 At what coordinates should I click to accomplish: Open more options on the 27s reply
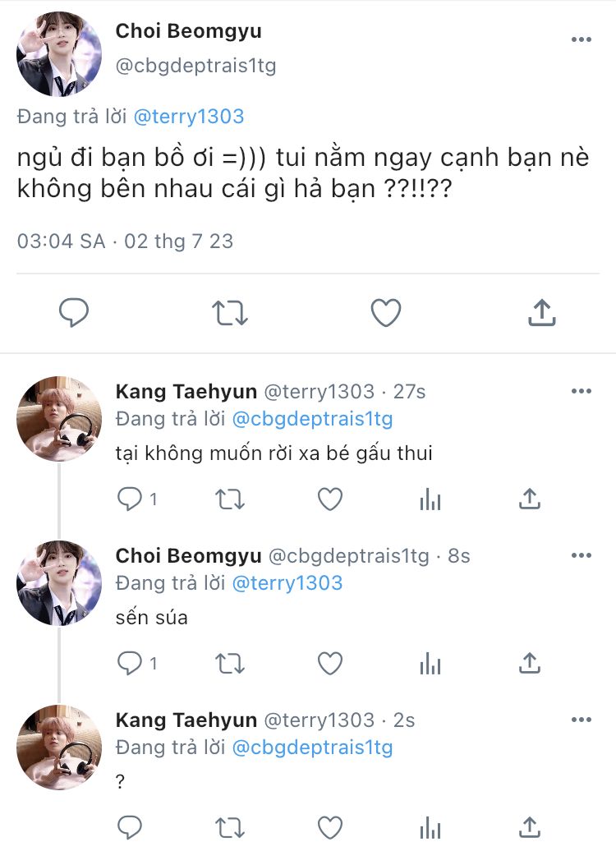[582, 391]
